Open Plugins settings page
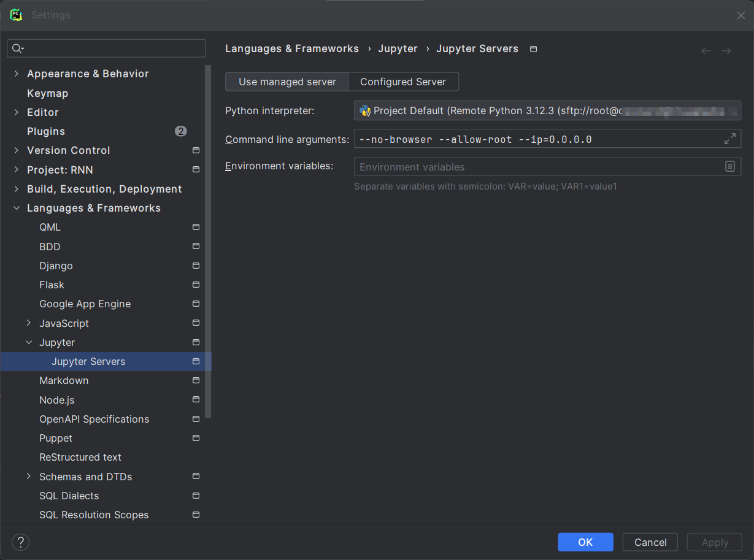754x560 pixels. 46,131
